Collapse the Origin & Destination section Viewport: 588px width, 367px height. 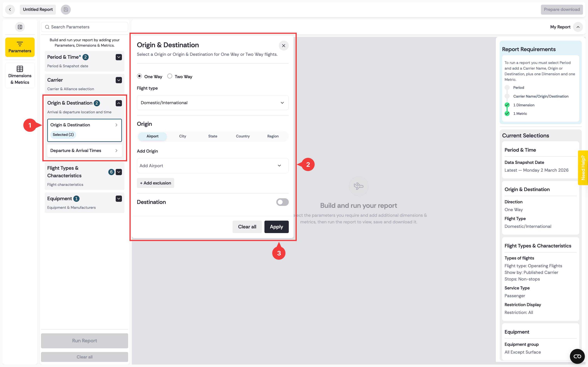click(x=119, y=103)
